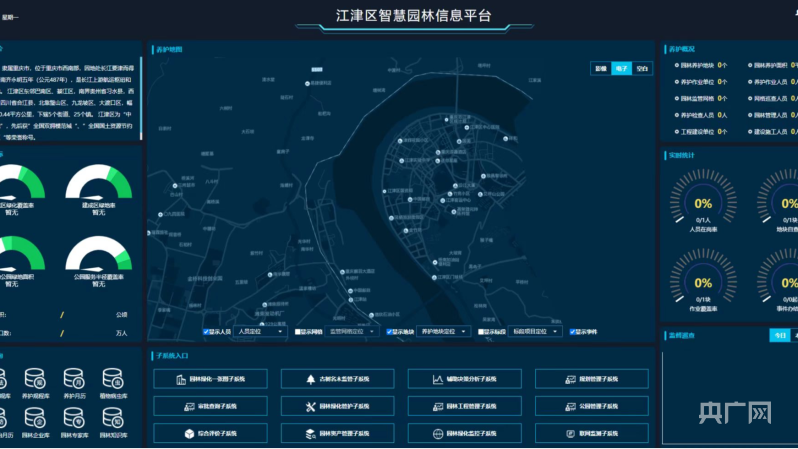
Task: Switch map to 电子 view
Action: 621,68
